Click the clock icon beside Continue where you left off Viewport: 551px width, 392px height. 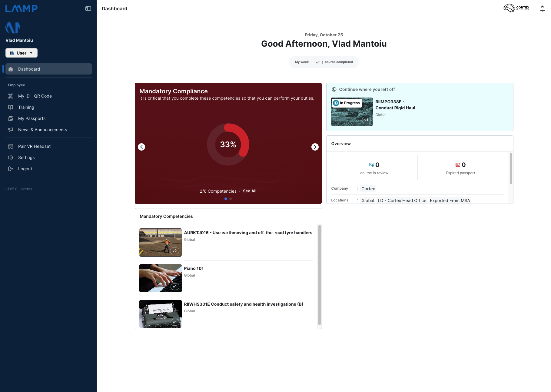point(334,89)
